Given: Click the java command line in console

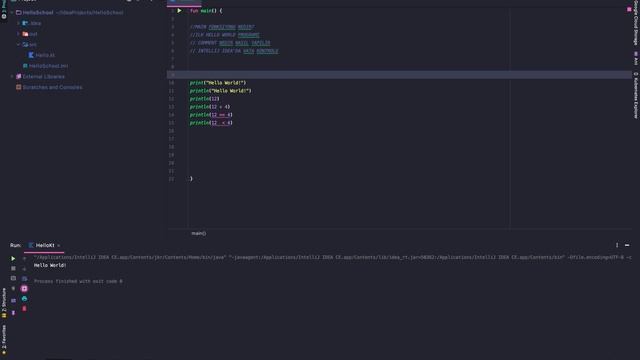Looking at the screenshot, I should point(332,258).
